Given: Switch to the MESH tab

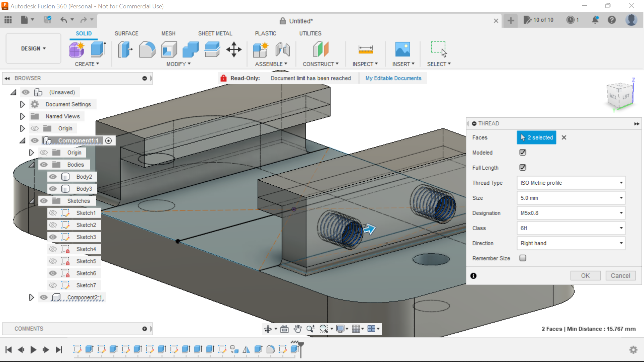Looking at the screenshot, I should 168,34.
